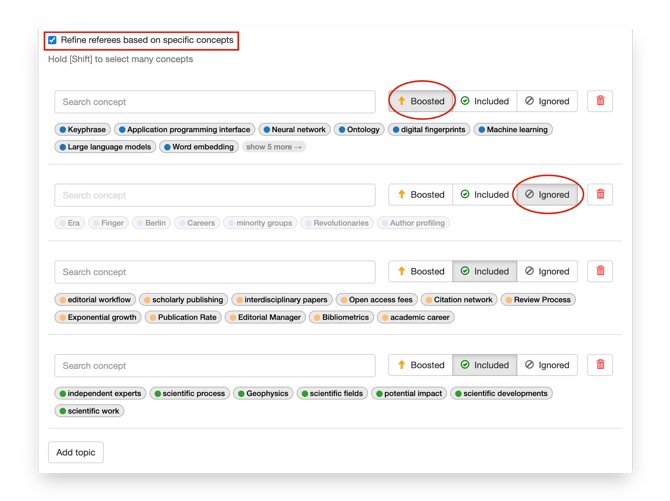
Task: Set independent experts topic row to Boosted
Action: point(421,365)
